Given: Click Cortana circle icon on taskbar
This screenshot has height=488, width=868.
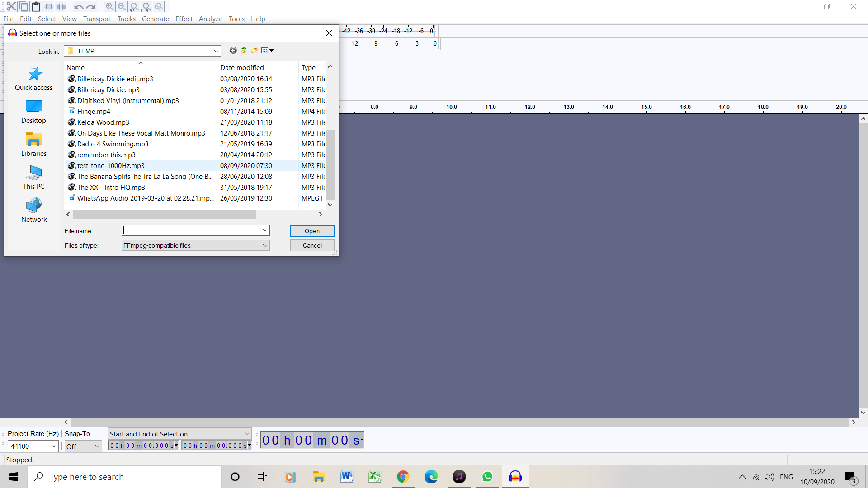Looking at the screenshot, I should (x=235, y=477).
